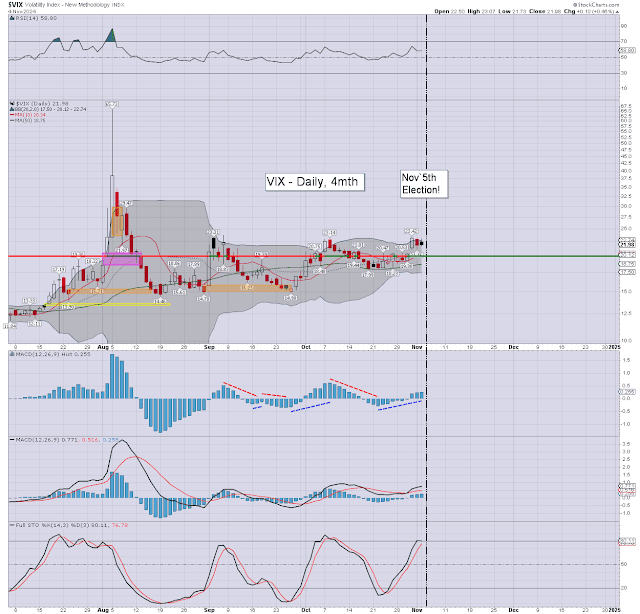Click the $VIX (Daily) 21.98 legend text
The height and width of the screenshot is (614, 640).
point(42,104)
